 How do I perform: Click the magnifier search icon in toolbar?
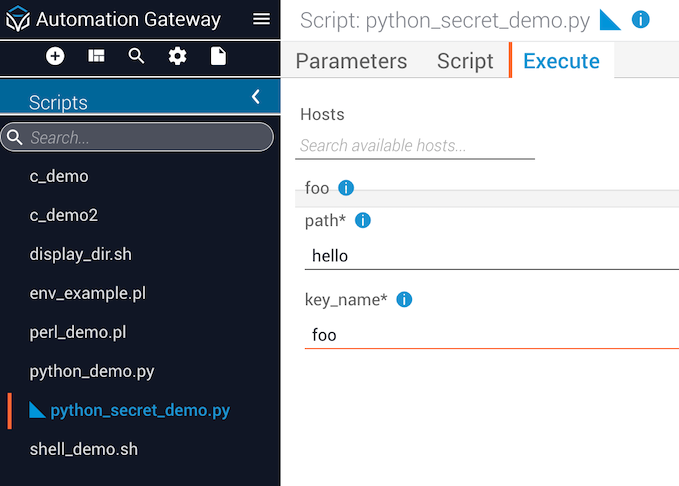tap(137, 56)
